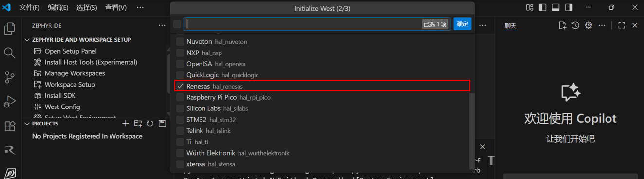
Task: Open the Explorer view in activity bar
Action: pos(10,29)
